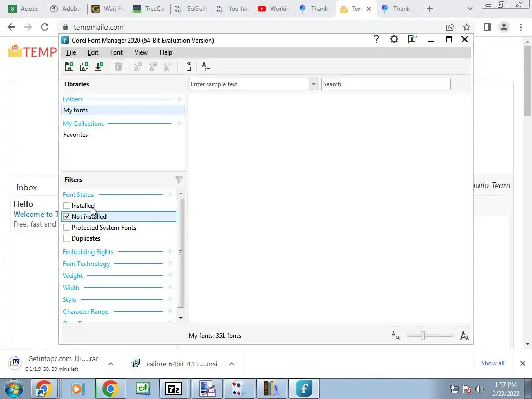Screen dimensions: 532x399
Task: Open calibre msi download options arrow
Action: 232,364
